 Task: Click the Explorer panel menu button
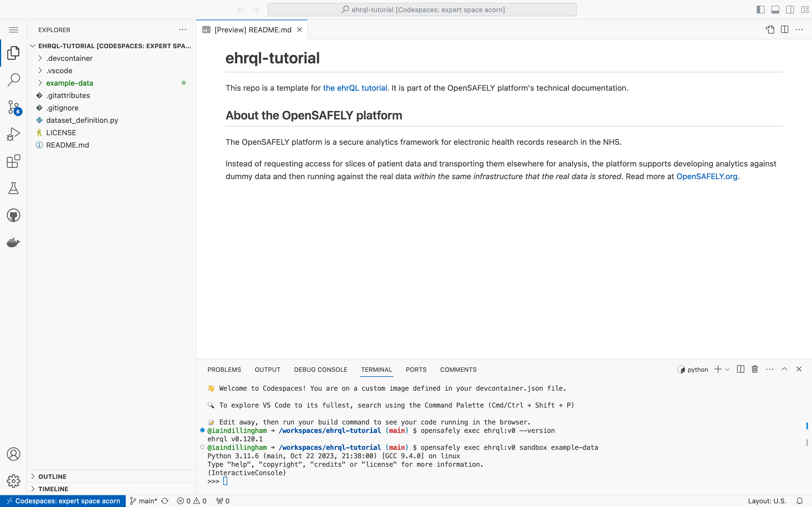pyautogui.click(x=182, y=29)
